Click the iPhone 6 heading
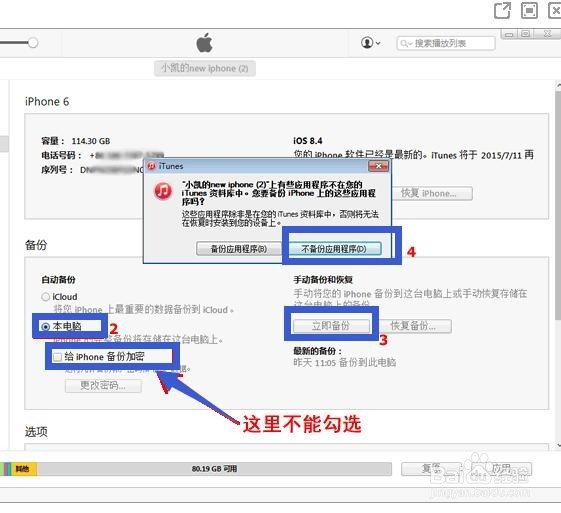This screenshot has width=561, height=513. [x=47, y=102]
